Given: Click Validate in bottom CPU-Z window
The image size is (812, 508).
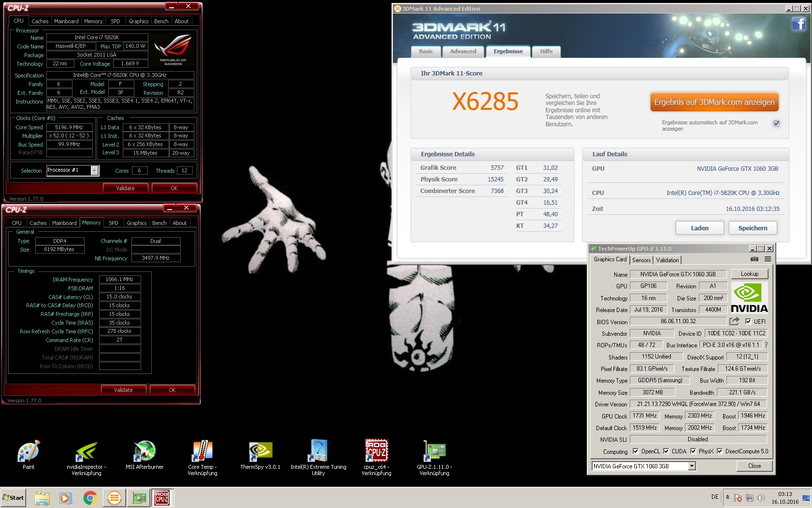Looking at the screenshot, I should tap(123, 390).
